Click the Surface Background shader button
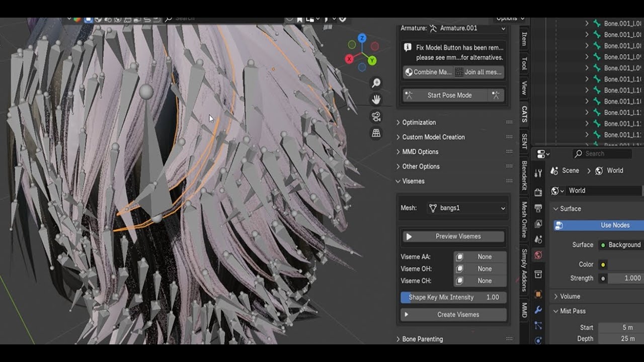 point(621,245)
